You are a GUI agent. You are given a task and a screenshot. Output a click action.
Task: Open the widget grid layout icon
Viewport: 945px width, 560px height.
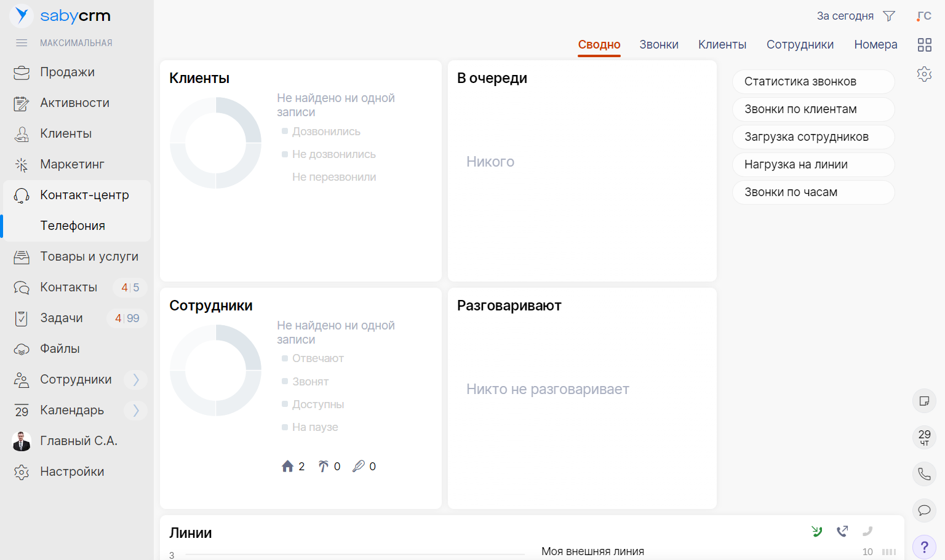click(924, 45)
